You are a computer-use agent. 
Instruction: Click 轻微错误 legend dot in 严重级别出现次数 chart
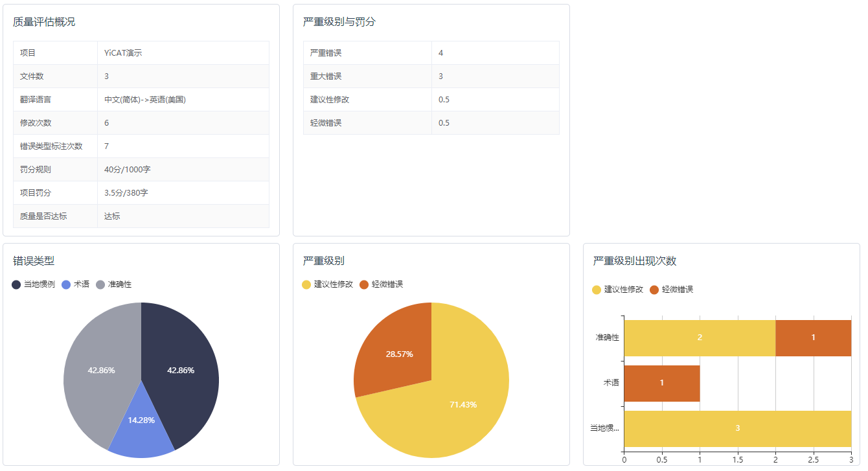(654, 290)
